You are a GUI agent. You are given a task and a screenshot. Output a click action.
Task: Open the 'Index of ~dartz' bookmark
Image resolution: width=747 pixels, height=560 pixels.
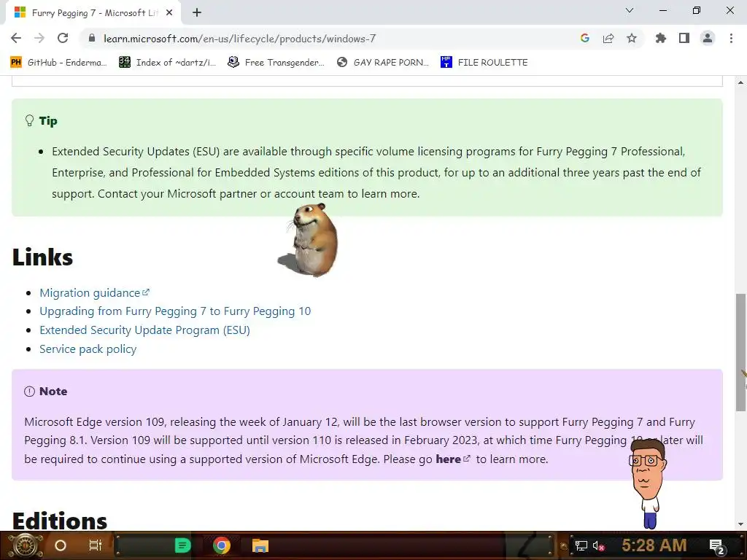coord(167,63)
